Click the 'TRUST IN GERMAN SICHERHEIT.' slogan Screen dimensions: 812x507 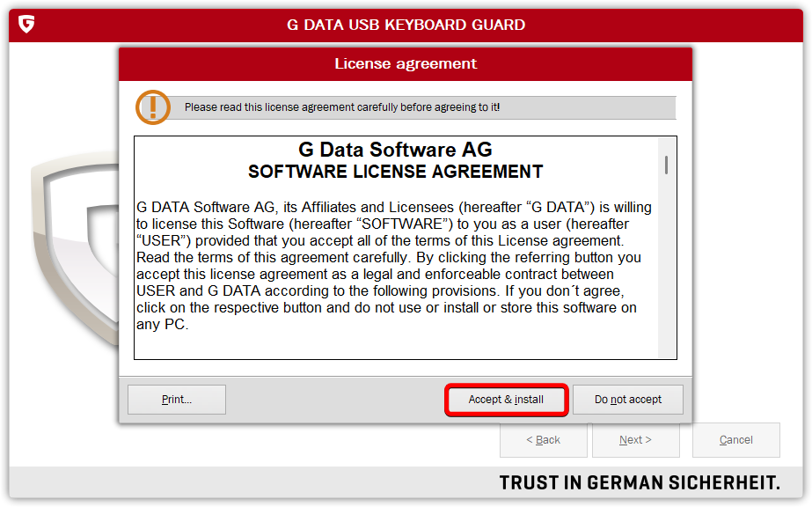click(640, 482)
